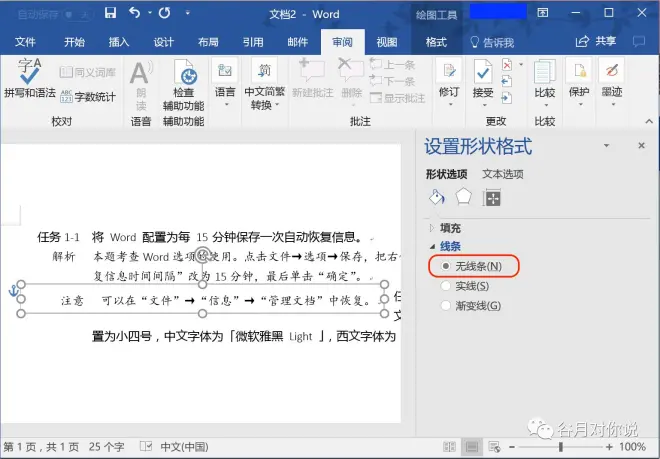Close the 设置形状格式 pane
Viewport: 660px width, 459px height.
click(x=641, y=146)
